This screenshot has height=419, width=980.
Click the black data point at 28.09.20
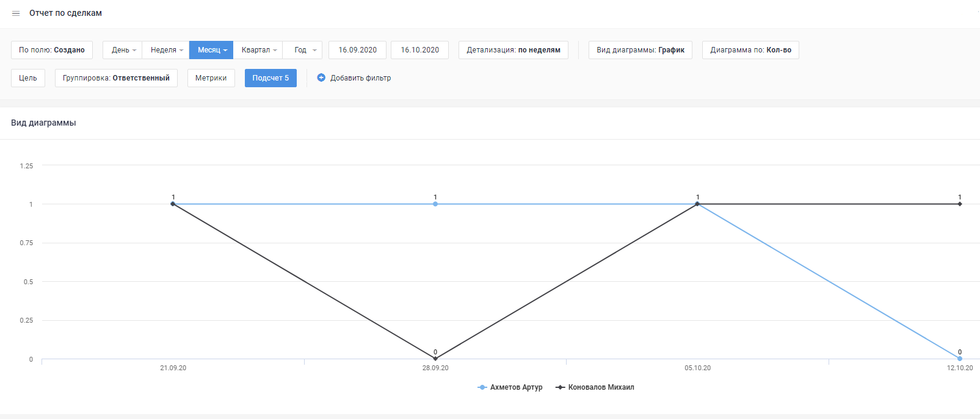[435, 359]
